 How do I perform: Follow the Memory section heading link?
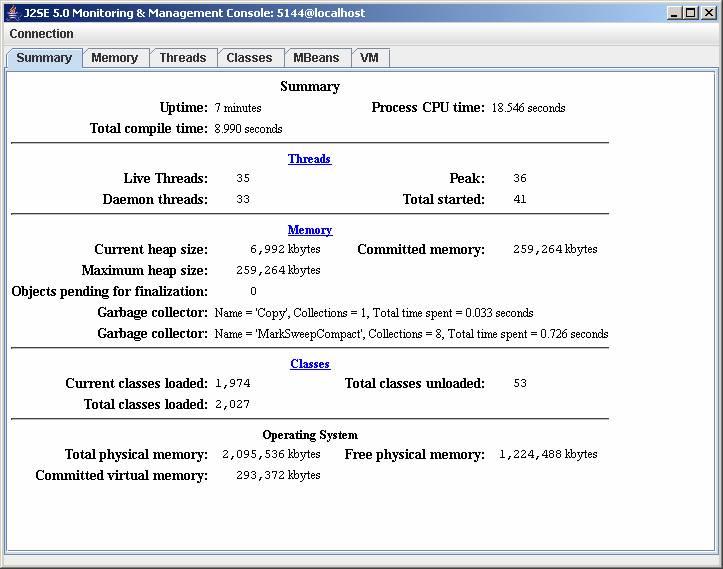(309, 230)
